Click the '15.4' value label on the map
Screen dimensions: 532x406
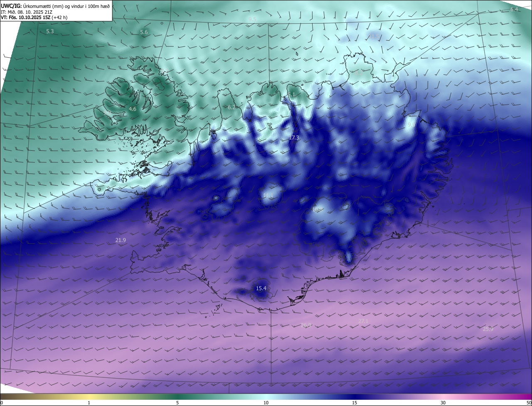(x=261, y=288)
